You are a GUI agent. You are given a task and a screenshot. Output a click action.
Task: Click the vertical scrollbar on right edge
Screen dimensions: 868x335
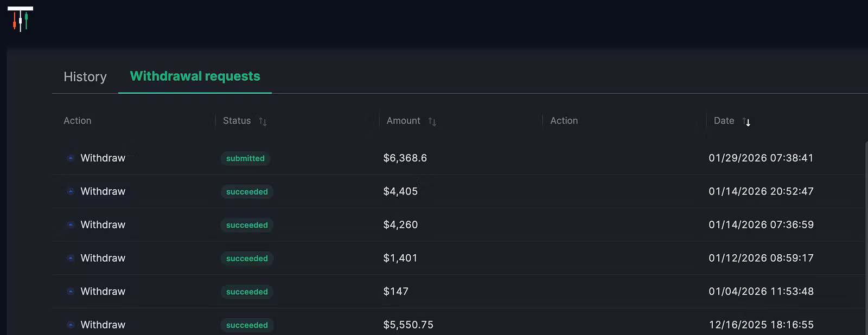866,239
